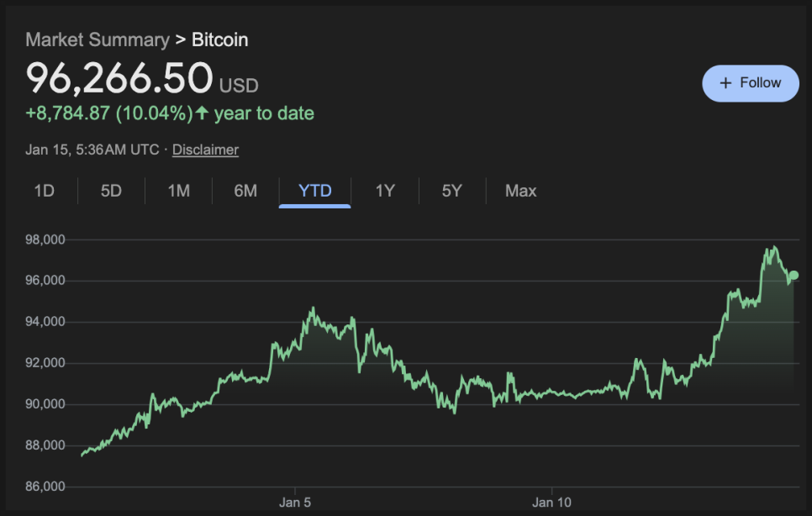This screenshot has height=516, width=812.
Task: Choose the 6M range tab
Action: click(245, 191)
